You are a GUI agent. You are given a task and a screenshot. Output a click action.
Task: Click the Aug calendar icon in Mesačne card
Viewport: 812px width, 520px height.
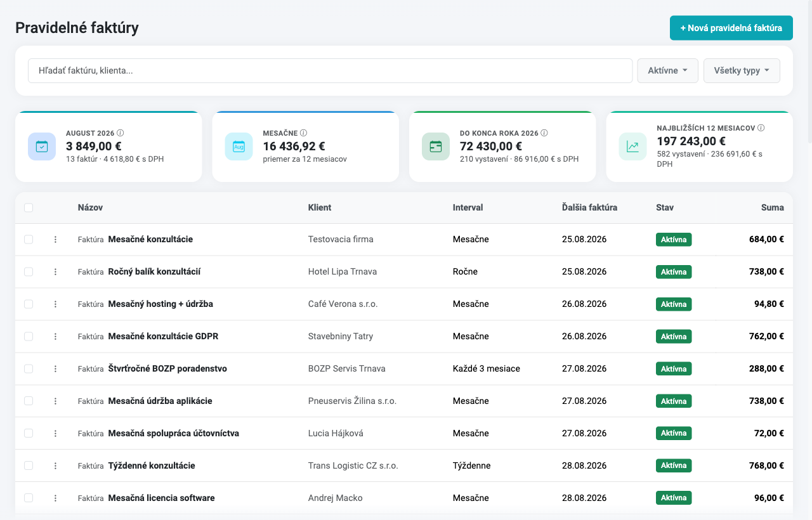(239, 146)
